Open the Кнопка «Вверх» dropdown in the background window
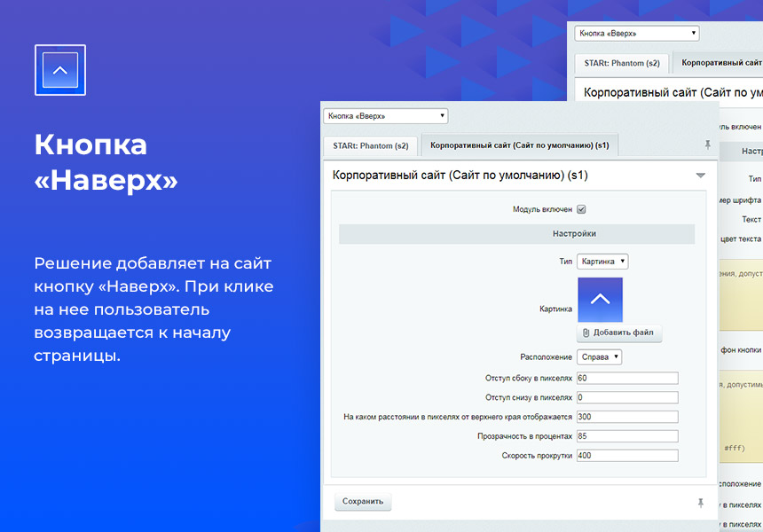Screen dimensions: 763x532 click(x=636, y=32)
